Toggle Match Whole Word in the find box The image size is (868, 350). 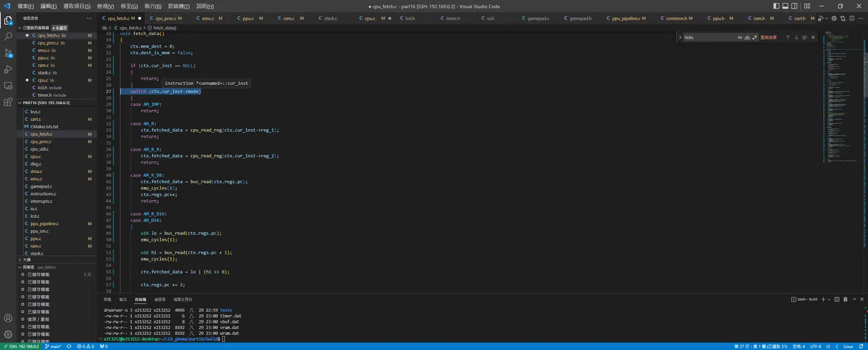(747, 37)
